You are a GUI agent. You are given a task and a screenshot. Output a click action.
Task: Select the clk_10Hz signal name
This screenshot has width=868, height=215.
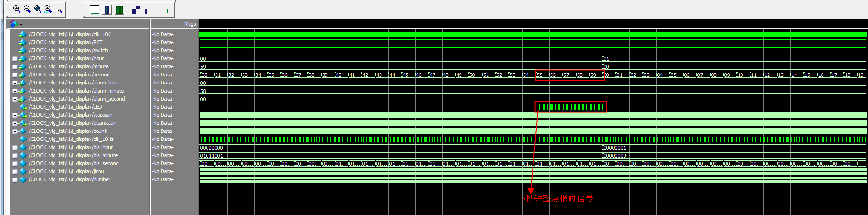pos(71,139)
